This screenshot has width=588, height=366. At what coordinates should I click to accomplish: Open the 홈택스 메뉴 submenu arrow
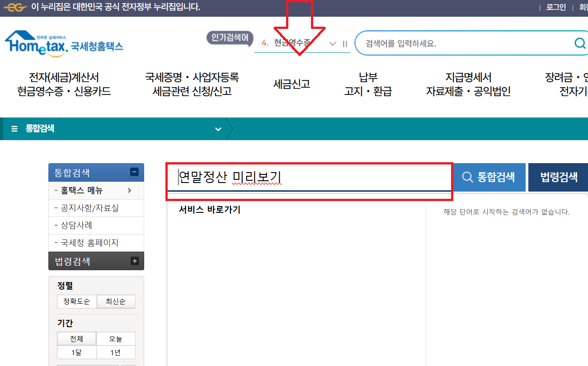coord(130,190)
